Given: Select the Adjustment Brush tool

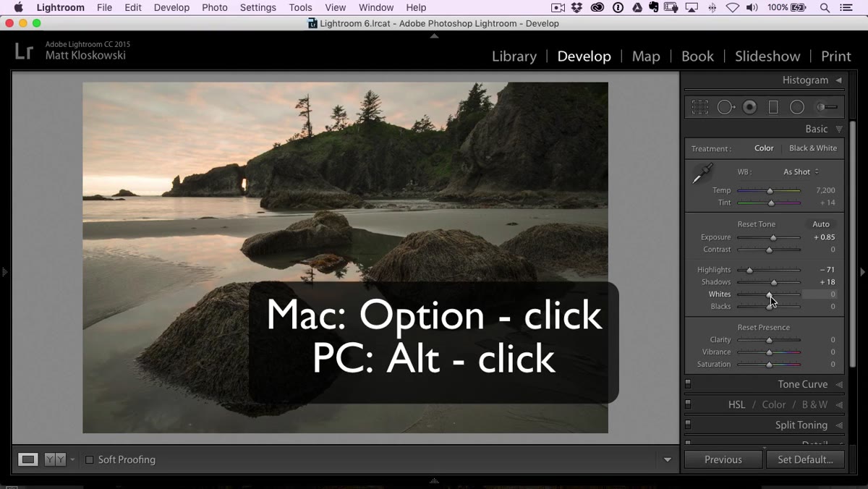Looking at the screenshot, I should point(827,107).
